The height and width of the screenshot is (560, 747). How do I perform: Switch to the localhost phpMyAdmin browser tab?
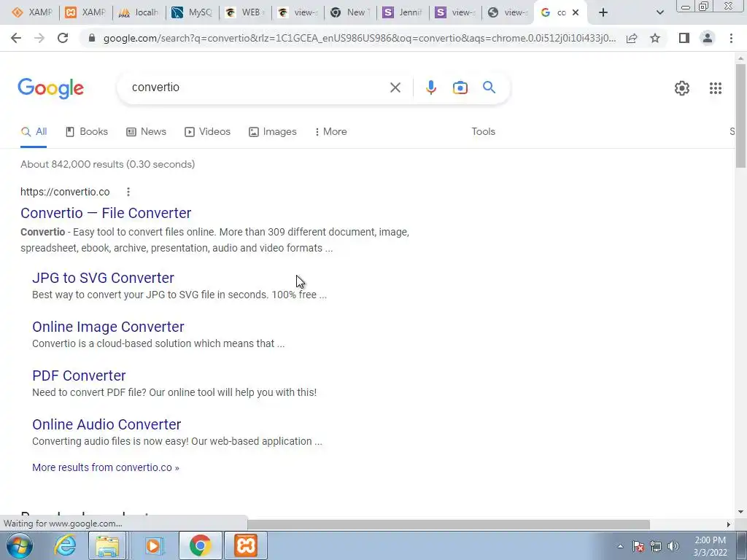click(139, 12)
